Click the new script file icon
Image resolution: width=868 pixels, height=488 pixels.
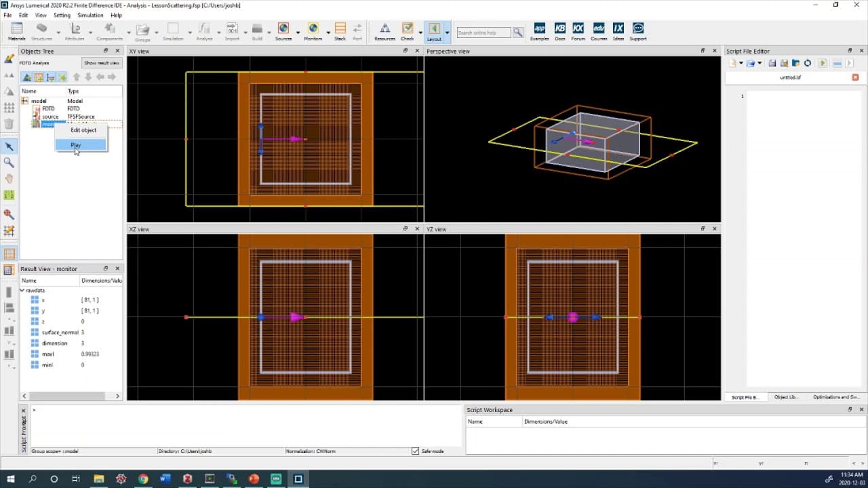pos(732,63)
